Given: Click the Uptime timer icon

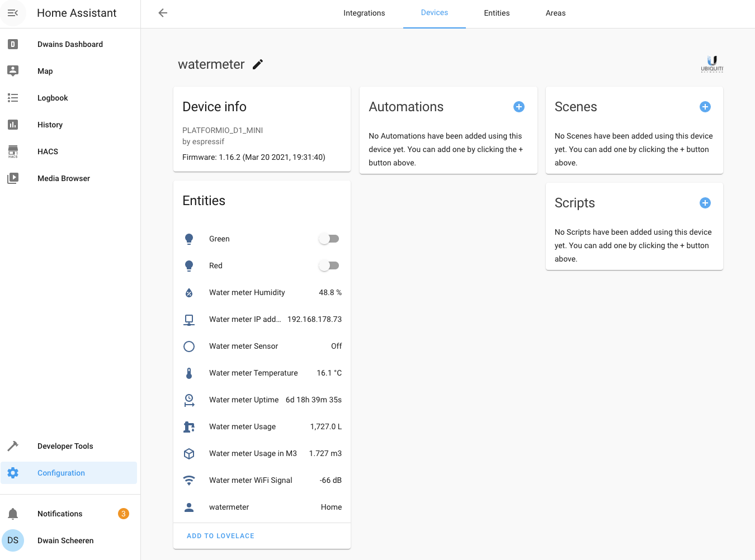Looking at the screenshot, I should coord(189,400).
